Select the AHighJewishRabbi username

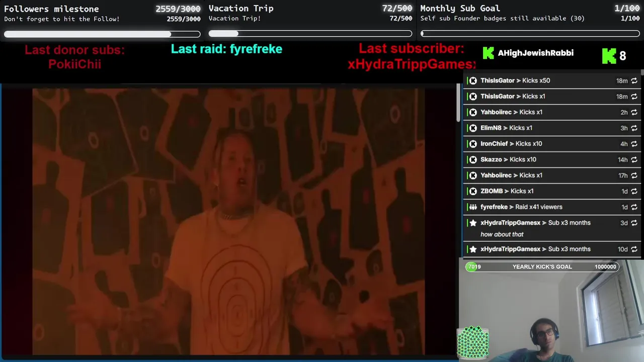click(x=535, y=53)
